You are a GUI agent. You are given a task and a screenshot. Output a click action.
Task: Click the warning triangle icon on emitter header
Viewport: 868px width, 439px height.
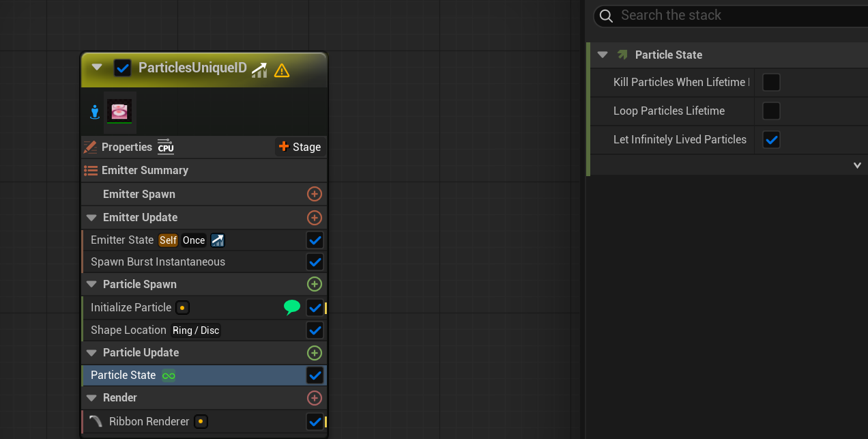281,70
